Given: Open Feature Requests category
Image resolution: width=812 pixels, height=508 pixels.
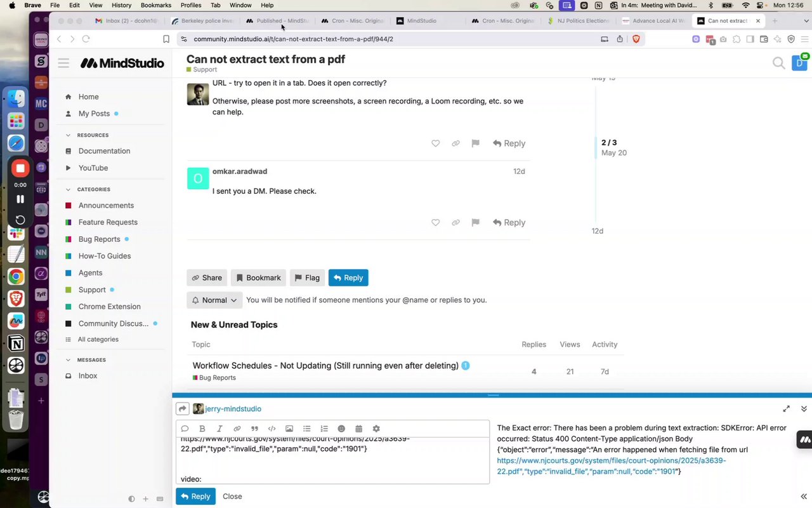Looking at the screenshot, I should pos(108,222).
